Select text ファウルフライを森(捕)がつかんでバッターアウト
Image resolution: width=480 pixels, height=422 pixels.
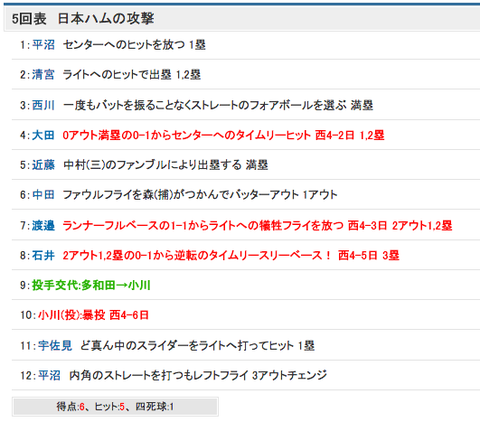(181, 195)
